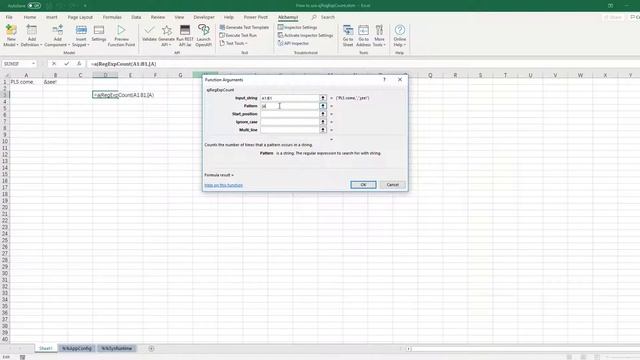Viewport: 640px width, 360px height.
Task: Collapse dialog via Input_string range selector
Action: [323, 98]
